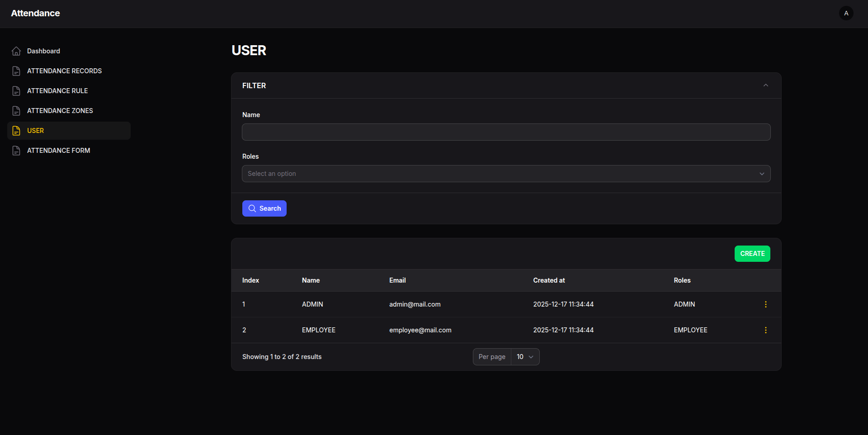This screenshot has height=435, width=868.
Task: Click the Attendance Zones document icon
Action: click(x=16, y=111)
